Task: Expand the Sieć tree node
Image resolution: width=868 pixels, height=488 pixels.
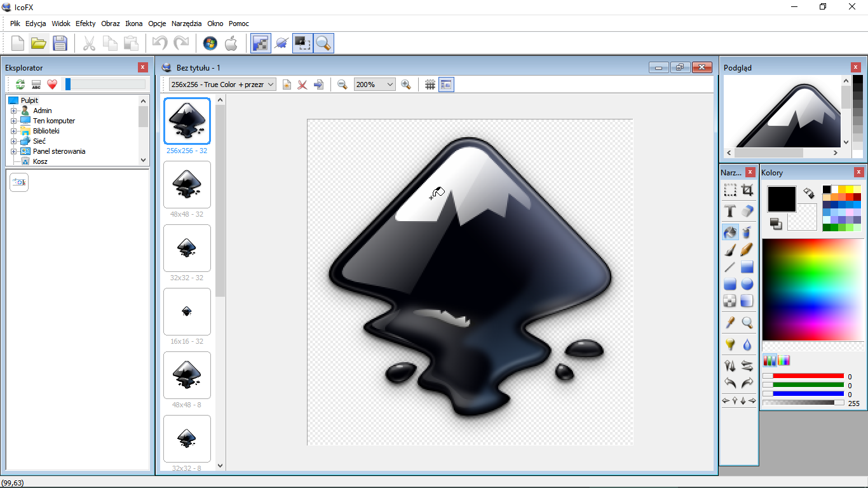Action: point(13,141)
